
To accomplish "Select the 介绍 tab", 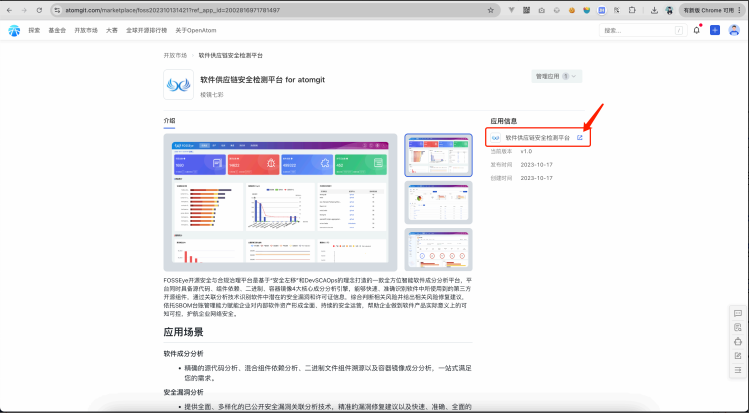I will (x=169, y=121).
